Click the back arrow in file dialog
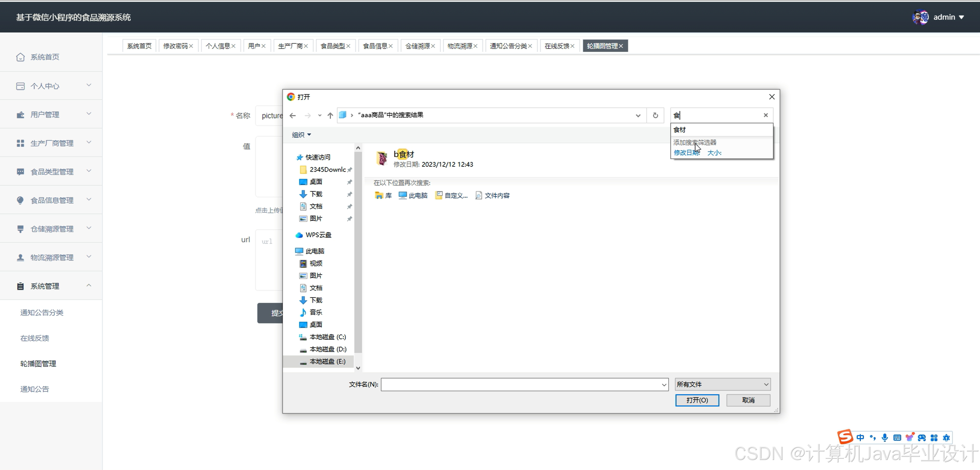Image resolution: width=980 pixels, height=470 pixels. click(x=292, y=115)
